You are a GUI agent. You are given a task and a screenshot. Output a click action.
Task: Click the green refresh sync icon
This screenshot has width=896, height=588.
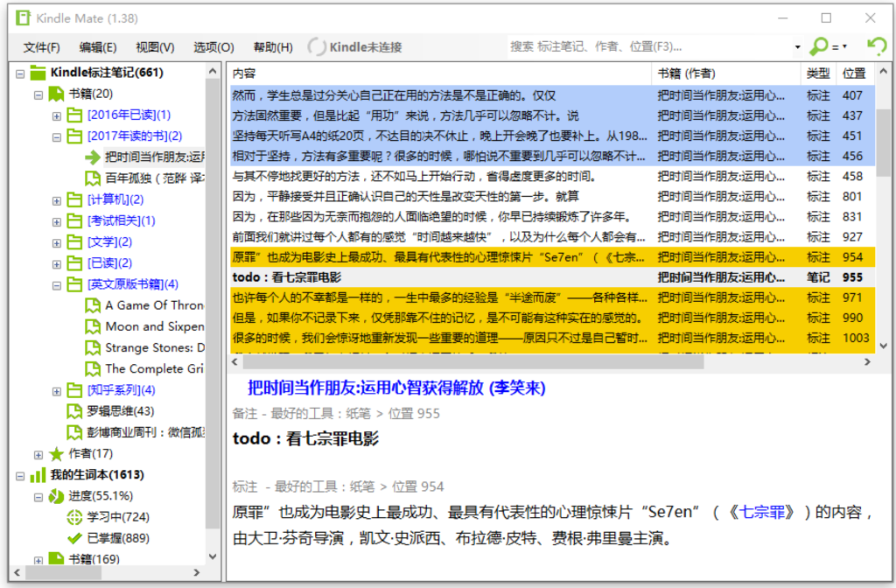click(x=876, y=46)
